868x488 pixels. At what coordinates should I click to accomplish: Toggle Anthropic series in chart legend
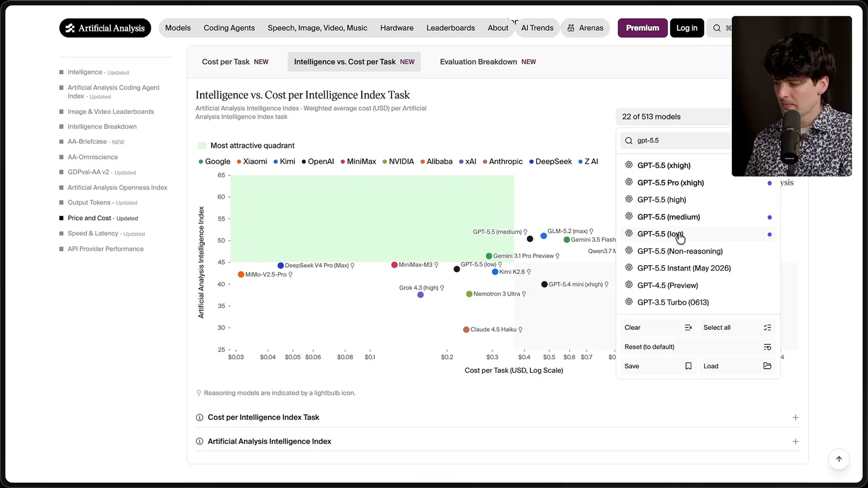click(503, 162)
